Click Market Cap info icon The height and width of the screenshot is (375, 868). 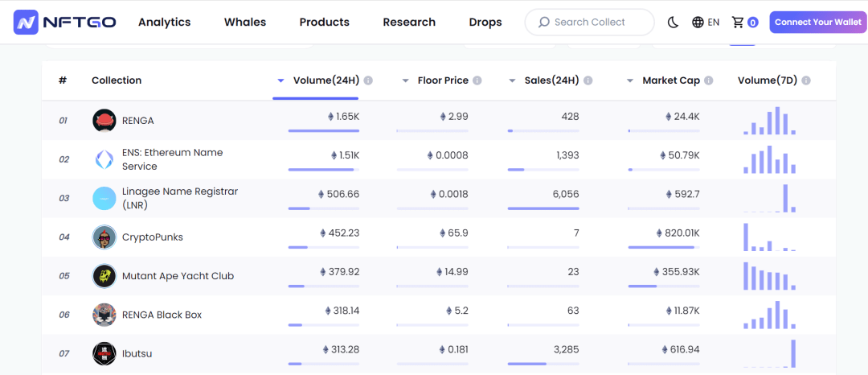pyautogui.click(x=709, y=80)
